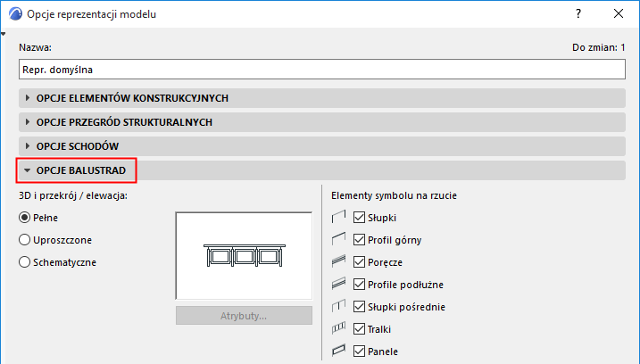Image resolution: width=640 pixels, height=364 pixels.
Task: Expand Opcje elementów konstrukcyjnych section
Action: pos(134,97)
